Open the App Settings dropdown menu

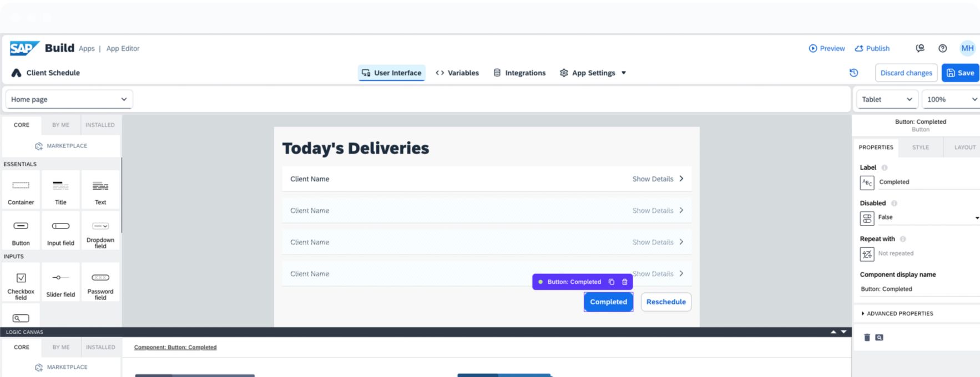coord(593,73)
